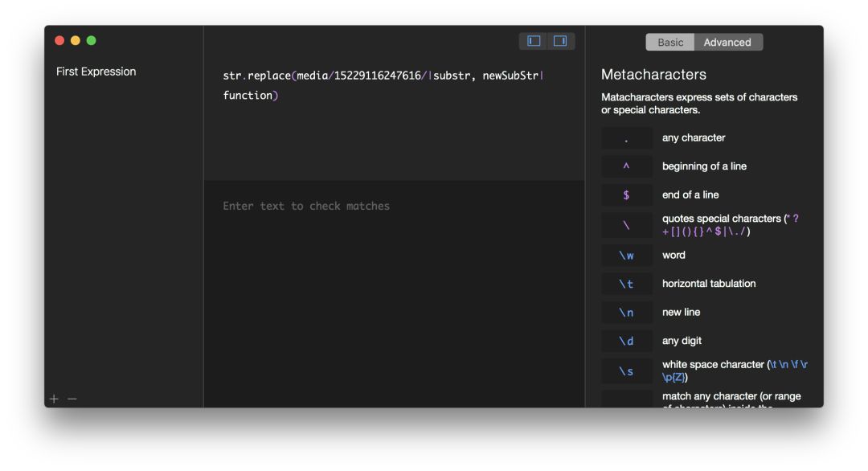Insert the dollar end-of-line metacharacter
The width and height of the screenshot is (868, 471).
(x=627, y=195)
